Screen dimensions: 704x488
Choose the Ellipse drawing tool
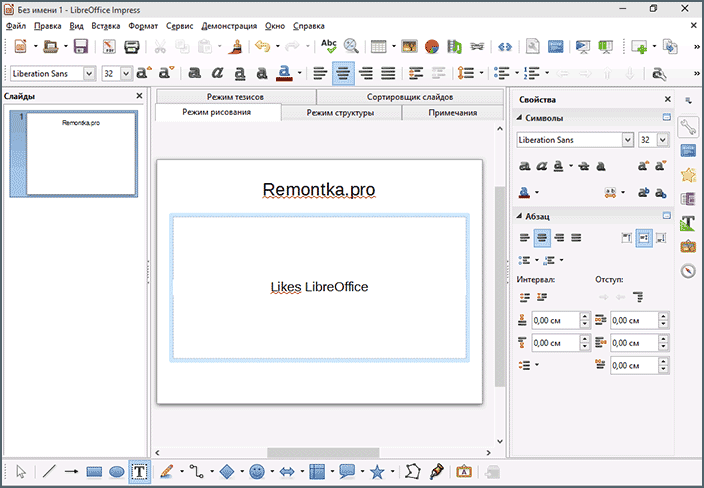117,472
